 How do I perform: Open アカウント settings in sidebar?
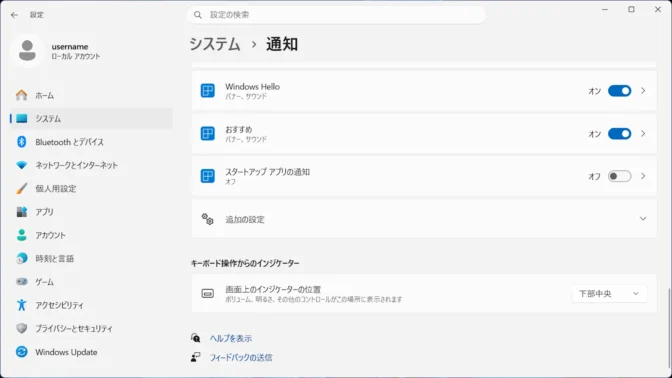tap(91, 235)
